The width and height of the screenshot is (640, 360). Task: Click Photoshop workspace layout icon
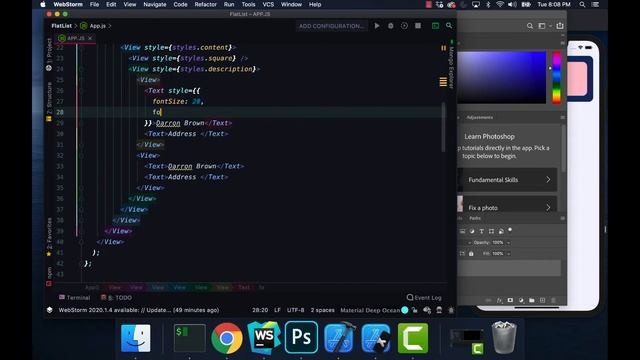tap(542, 26)
